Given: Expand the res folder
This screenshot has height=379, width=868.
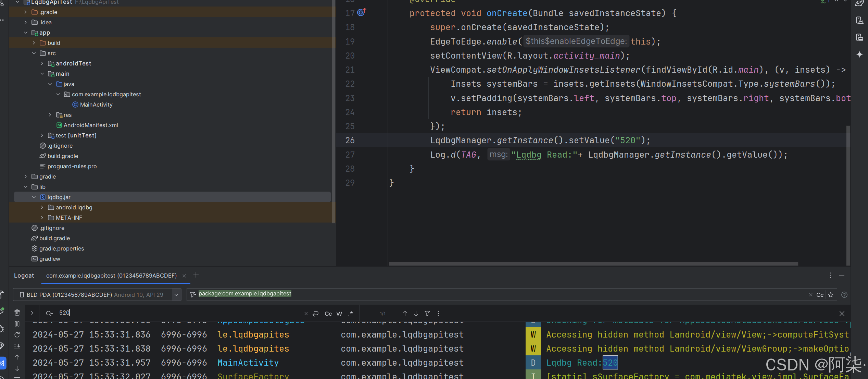Looking at the screenshot, I should tap(50, 115).
